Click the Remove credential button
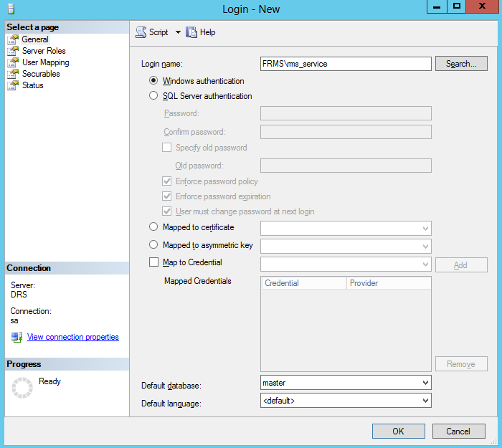The image size is (502, 448). 461,364
